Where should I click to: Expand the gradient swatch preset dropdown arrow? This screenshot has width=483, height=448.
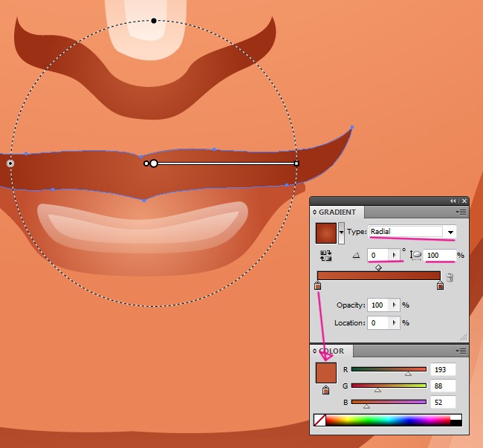pyautogui.click(x=341, y=233)
